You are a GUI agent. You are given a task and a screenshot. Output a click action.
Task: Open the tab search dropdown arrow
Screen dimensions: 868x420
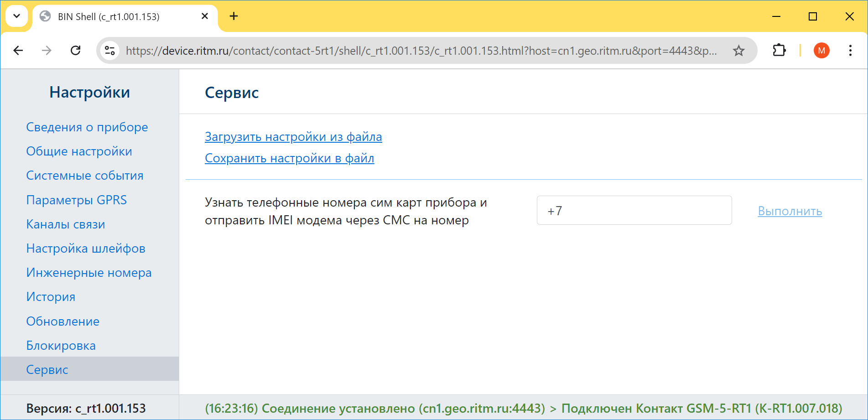coord(17,16)
